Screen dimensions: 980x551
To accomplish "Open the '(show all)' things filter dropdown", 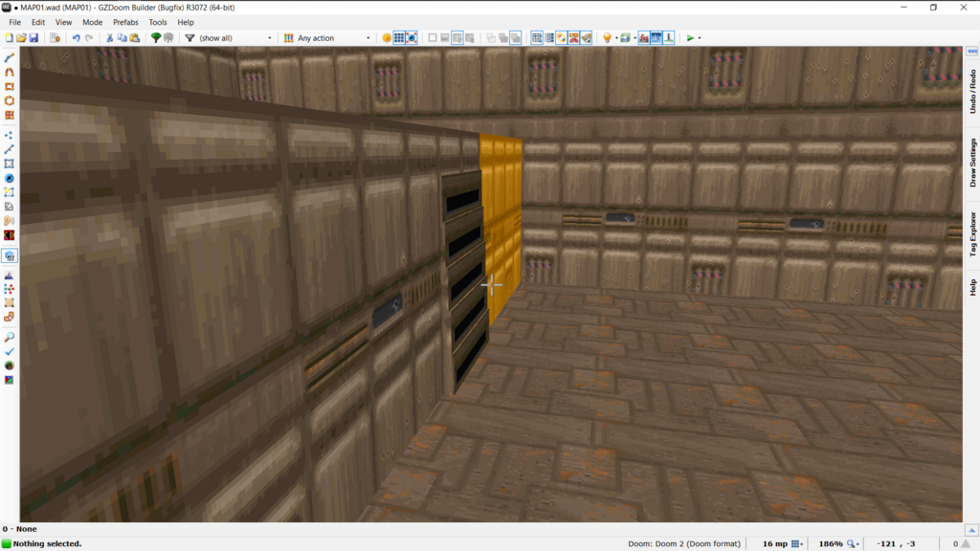I will pyautogui.click(x=235, y=38).
